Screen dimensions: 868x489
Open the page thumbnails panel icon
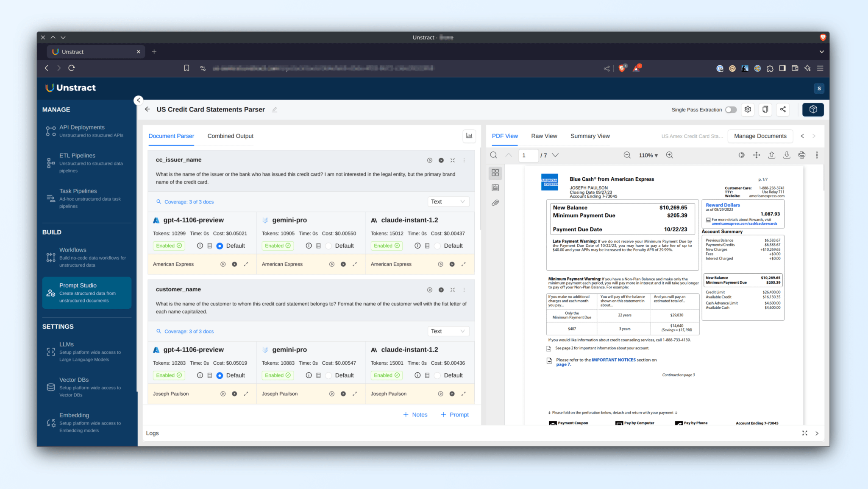pos(495,173)
